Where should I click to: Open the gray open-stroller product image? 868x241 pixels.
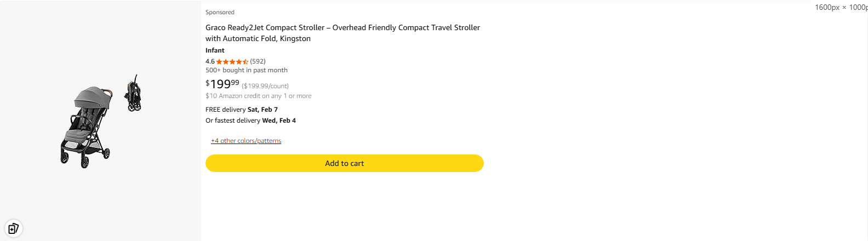88,127
